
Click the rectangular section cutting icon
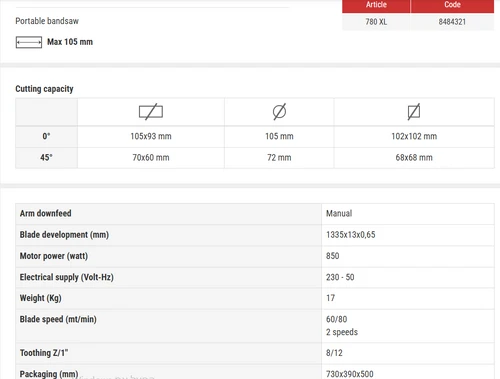pyautogui.click(x=151, y=112)
